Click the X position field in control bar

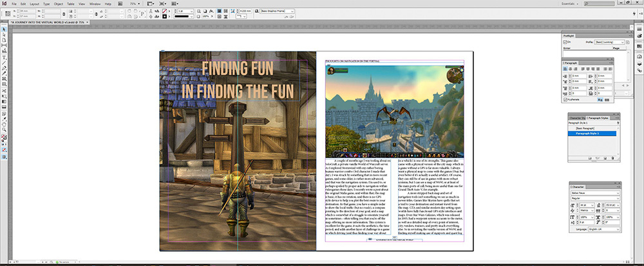pyautogui.click(x=28, y=11)
